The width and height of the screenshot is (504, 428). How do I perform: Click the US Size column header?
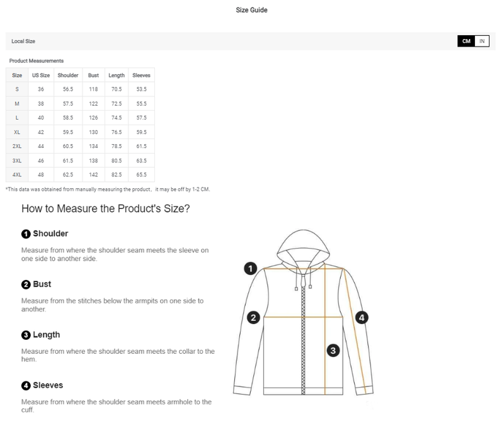pos(41,75)
